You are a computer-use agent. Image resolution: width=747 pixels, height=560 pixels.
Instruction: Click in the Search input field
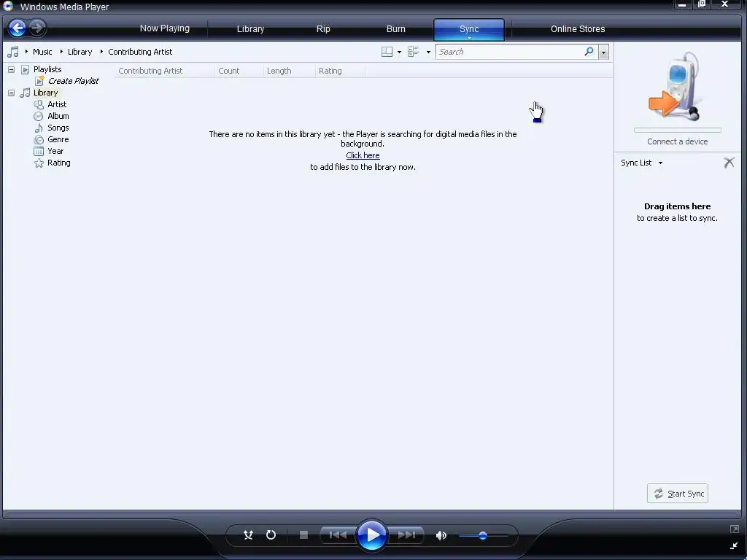pyautogui.click(x=508, y=52)
